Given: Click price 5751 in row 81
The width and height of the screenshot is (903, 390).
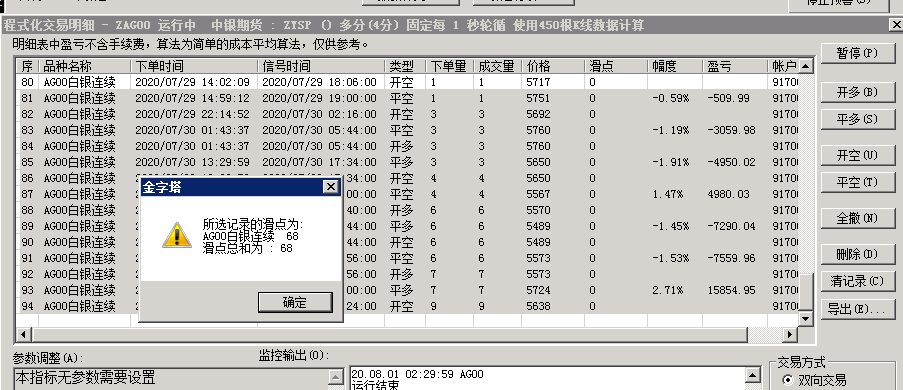Looking at the screenshot, I should 538,99.
